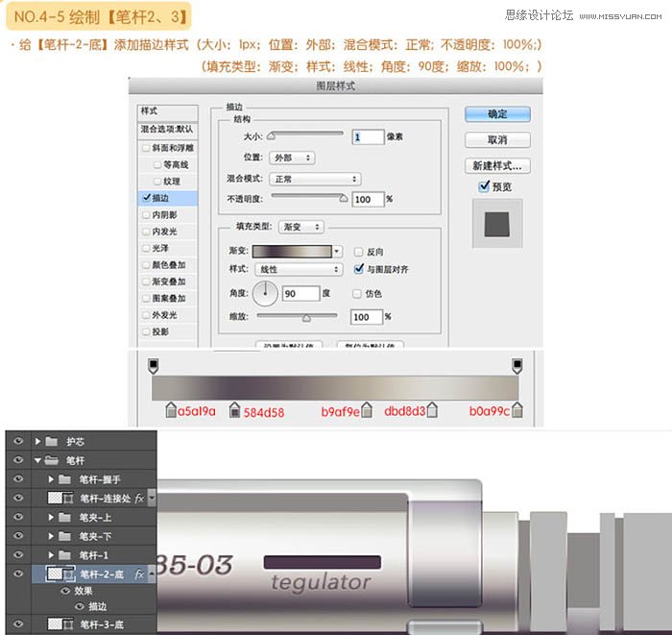Expand the 护芯 layer group

(x=38, y=441)
